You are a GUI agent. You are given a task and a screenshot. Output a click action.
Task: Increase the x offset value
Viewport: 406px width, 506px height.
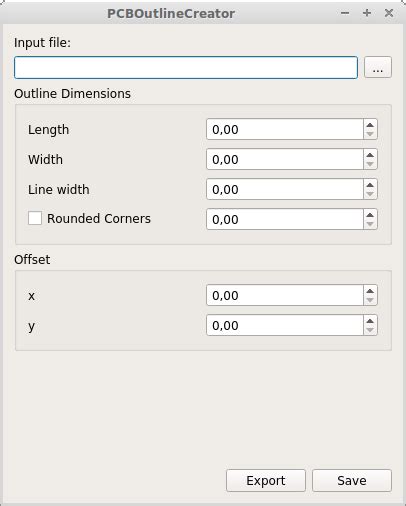(370, 291)
